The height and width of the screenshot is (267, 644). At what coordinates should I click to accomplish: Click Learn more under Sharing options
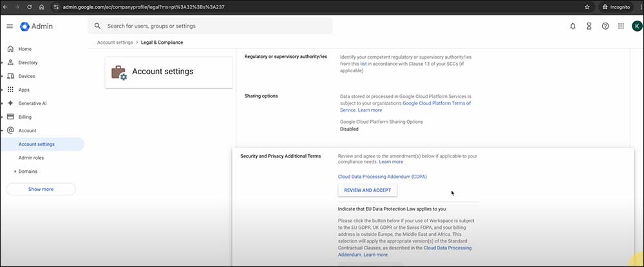[370, 110]
